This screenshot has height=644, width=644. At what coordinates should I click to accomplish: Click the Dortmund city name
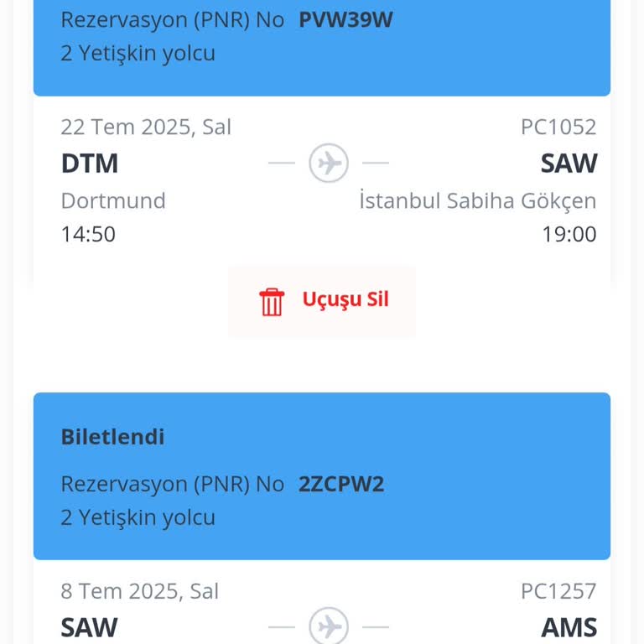[113, 201]
